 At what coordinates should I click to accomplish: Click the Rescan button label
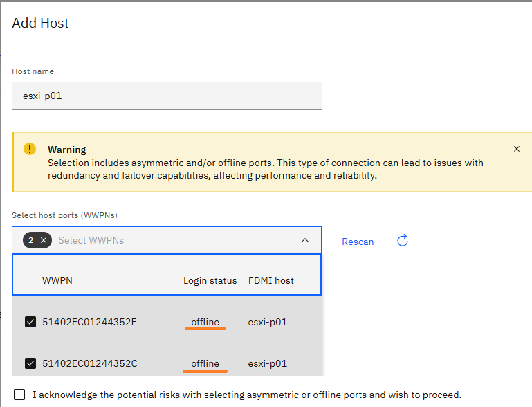pyautogui.click(x=358, y=242)
